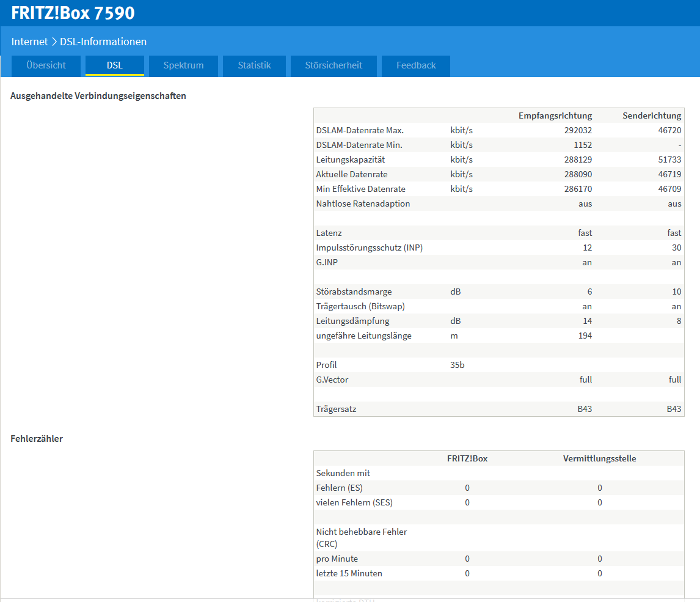Click the pro Minute row label
This screenshot has width=700, height=602.
[337, 559]
